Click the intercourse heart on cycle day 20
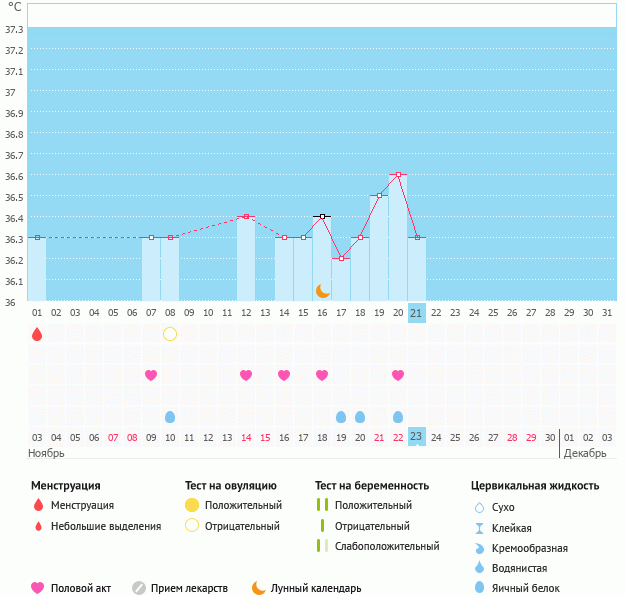The width and height of the screenshot is (626, 595). [x=398, y=375]
